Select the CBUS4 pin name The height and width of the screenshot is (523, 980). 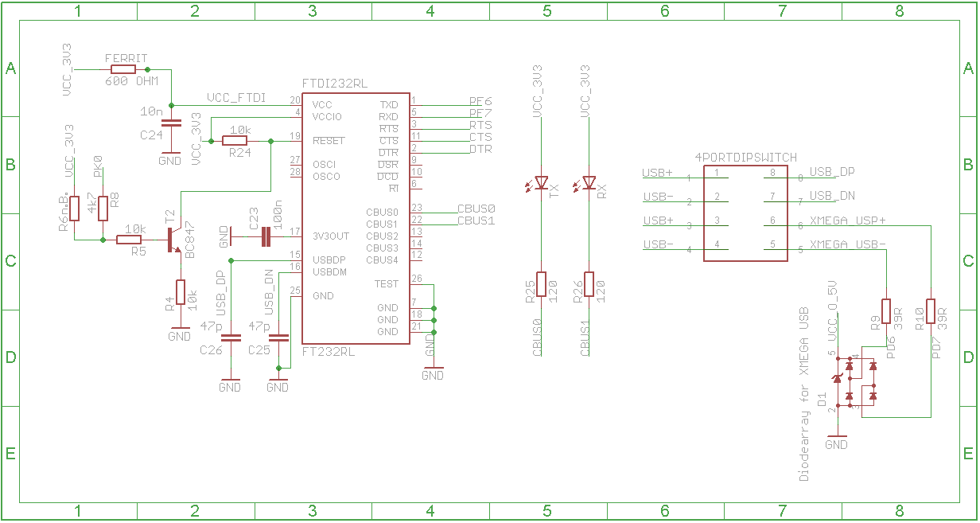383,260
